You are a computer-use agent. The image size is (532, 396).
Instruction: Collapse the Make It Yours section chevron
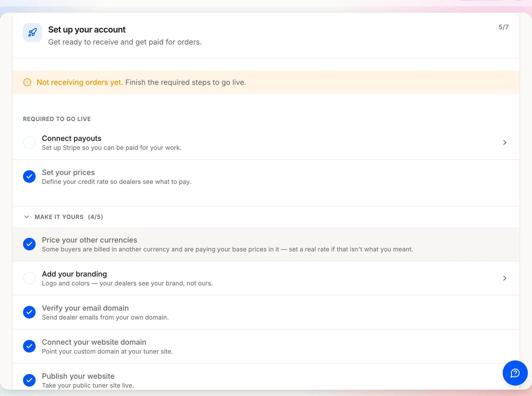27,217
